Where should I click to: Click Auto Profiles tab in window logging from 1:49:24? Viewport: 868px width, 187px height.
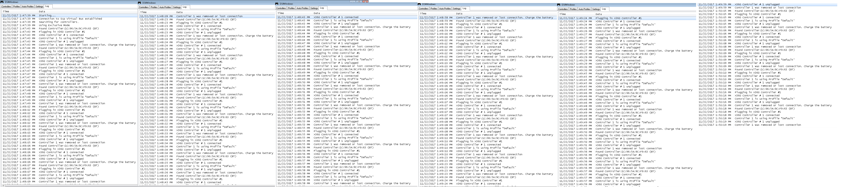[x=585, y=9]
